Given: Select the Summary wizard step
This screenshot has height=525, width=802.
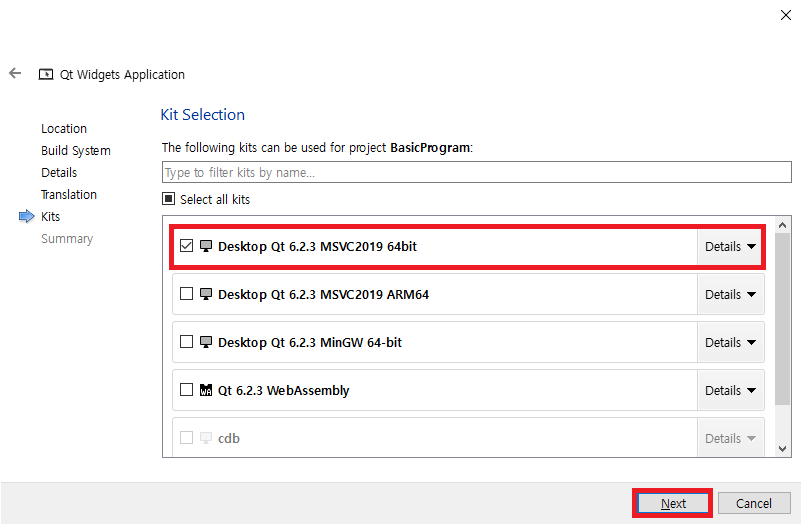Looking at the screenshot, I should (x=67, y=238).
